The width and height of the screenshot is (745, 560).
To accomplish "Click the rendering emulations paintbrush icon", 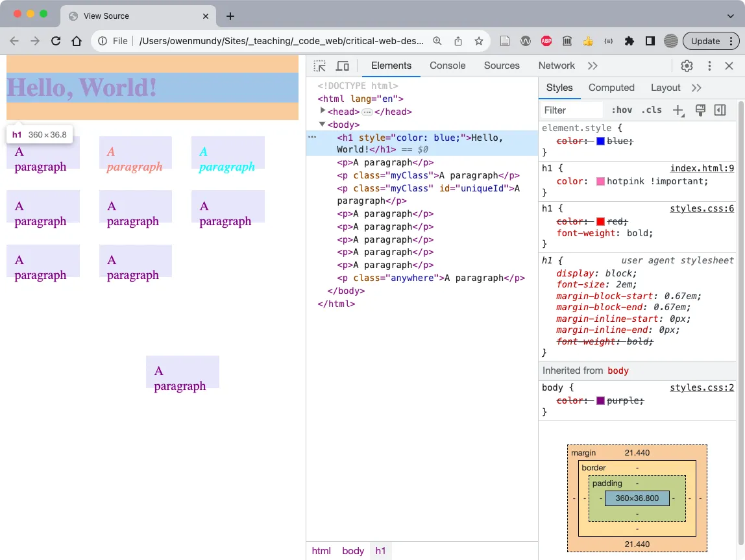I will pos(700,110).
